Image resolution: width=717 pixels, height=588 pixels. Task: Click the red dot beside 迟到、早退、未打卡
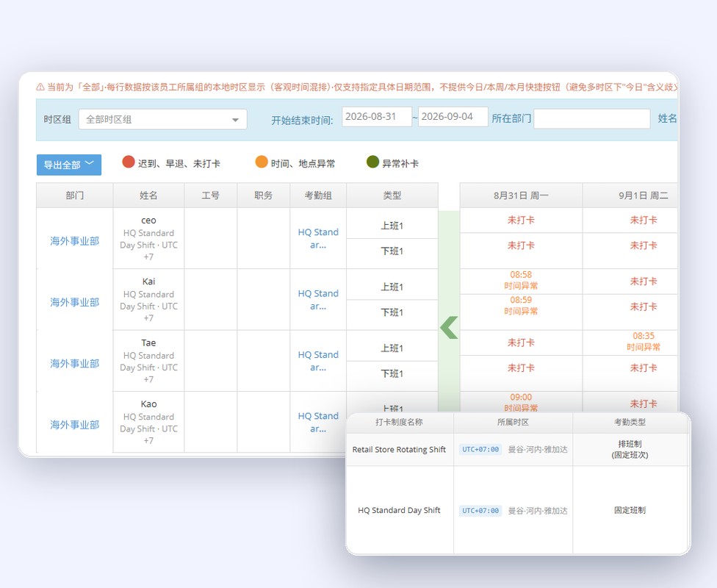point(129,162)
